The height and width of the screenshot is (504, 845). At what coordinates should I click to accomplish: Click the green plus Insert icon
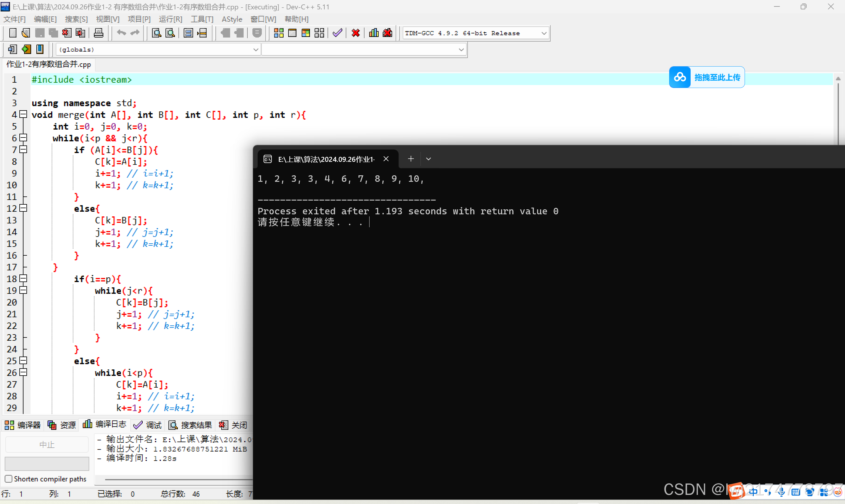pyautogui.click(x=26, y=50)
